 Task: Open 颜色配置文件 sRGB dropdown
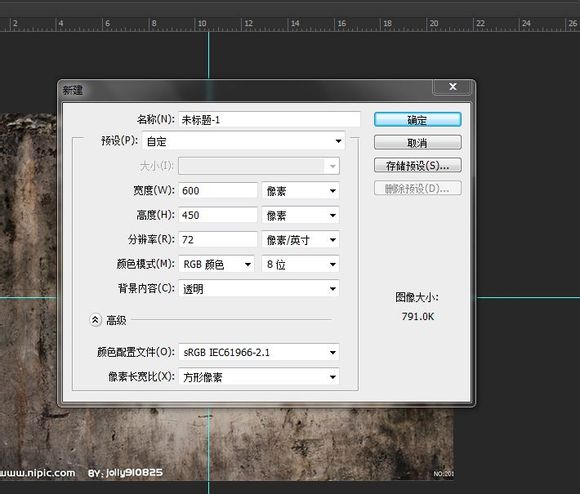[259, 352]
